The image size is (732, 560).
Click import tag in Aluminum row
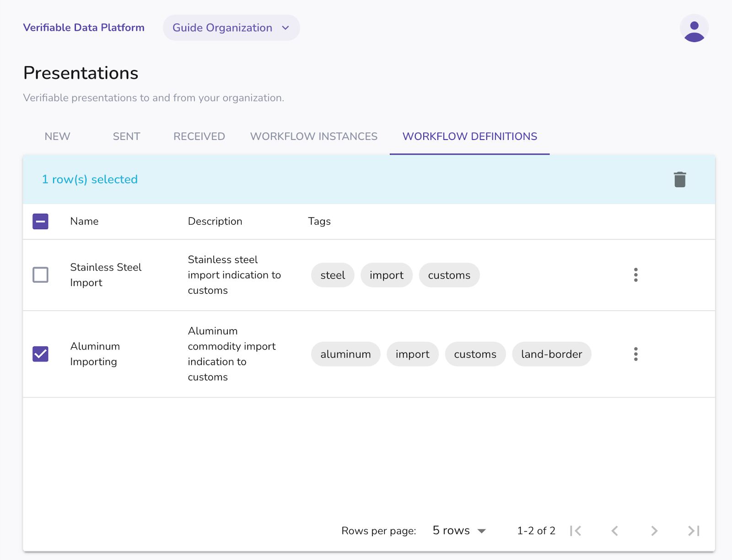click(x=413, y=354)
